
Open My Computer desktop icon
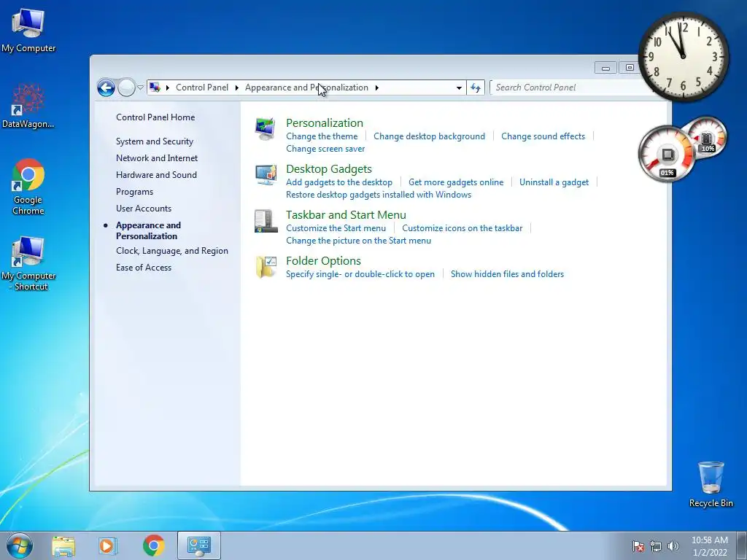click(x=28, y=29)
